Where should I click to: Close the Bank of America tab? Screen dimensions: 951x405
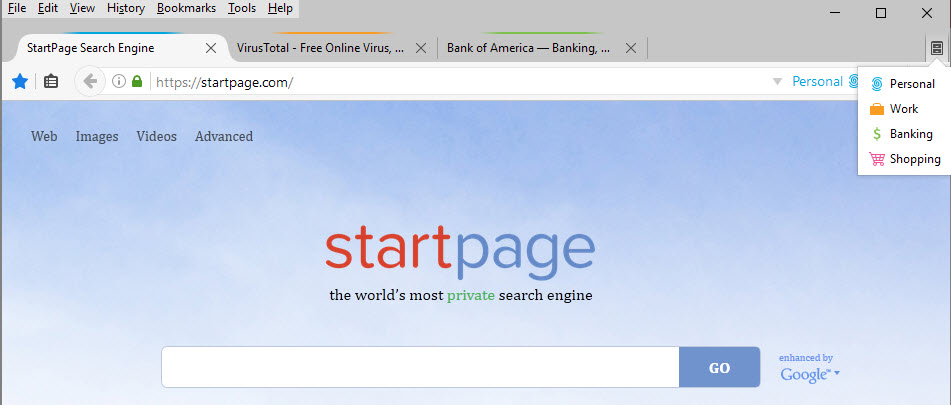click(x=631, y=48)
